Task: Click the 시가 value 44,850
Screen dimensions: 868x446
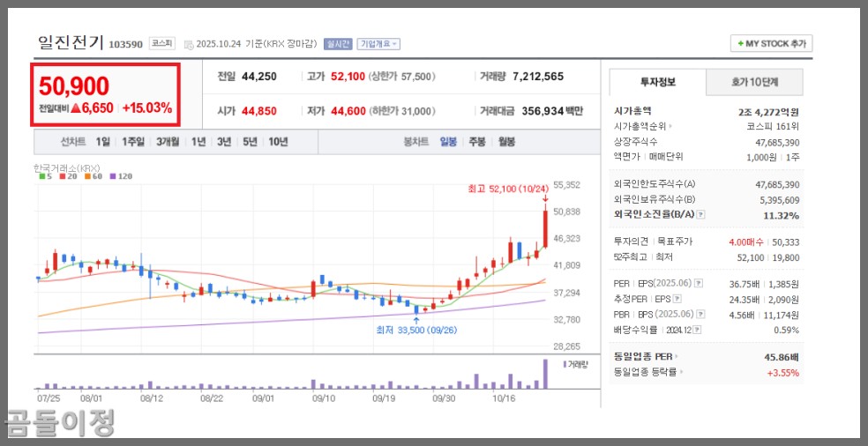Action: [x=259, y=111]
